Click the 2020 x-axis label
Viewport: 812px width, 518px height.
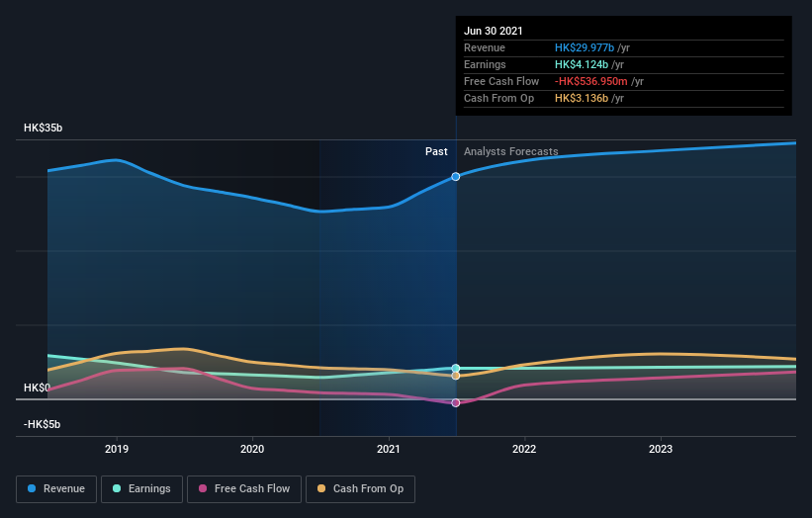[252, 449]
